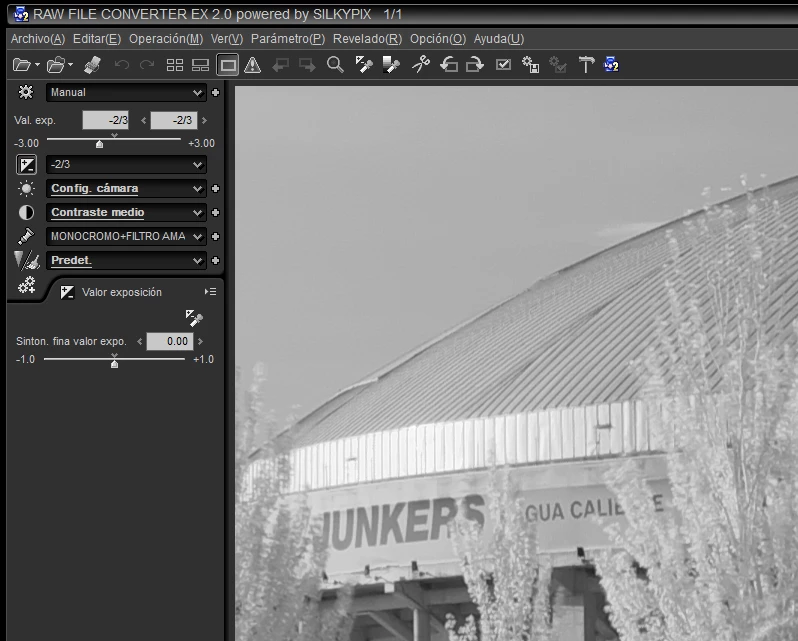The image size is (798, 641).
Task: Use exposure eyedropper in Valor exposición panel
Action: click(194, 318)
